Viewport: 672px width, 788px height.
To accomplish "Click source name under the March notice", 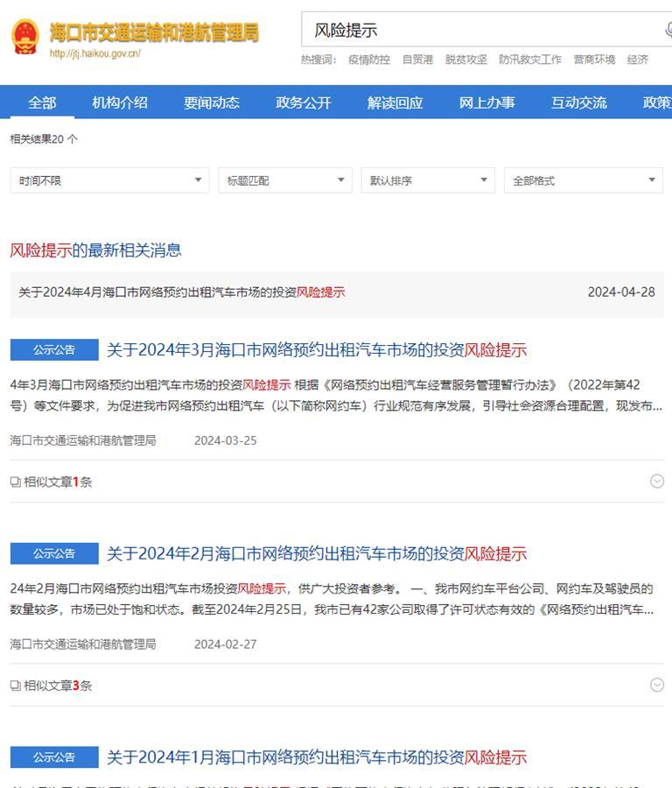I will (x=83, y=440).
